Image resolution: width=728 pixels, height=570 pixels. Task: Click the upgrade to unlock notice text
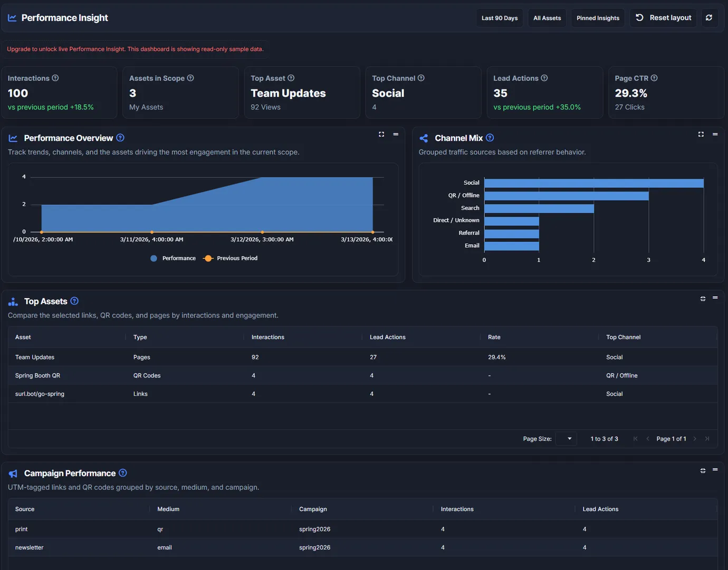135,49
